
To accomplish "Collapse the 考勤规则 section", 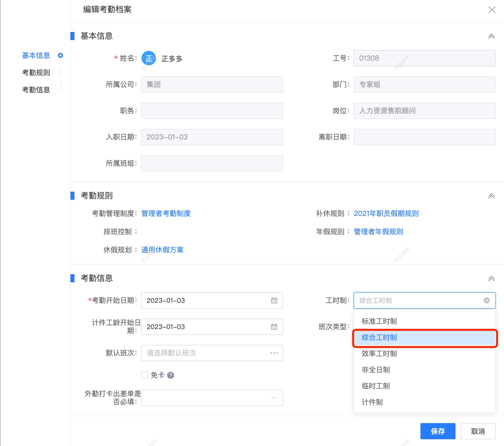I will coord(491,196).
